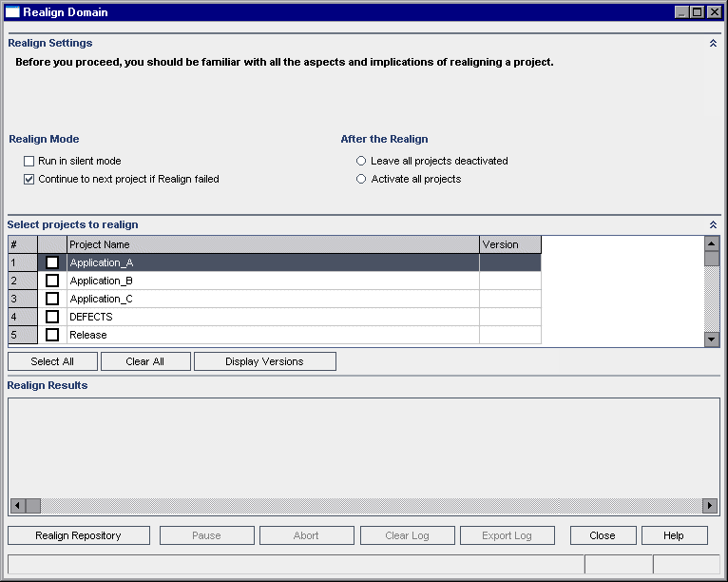Image resolution: width=728 pixels, height=582 pixels.
Task: Close the dialog with Close button
Action: [x=603, y=535]
